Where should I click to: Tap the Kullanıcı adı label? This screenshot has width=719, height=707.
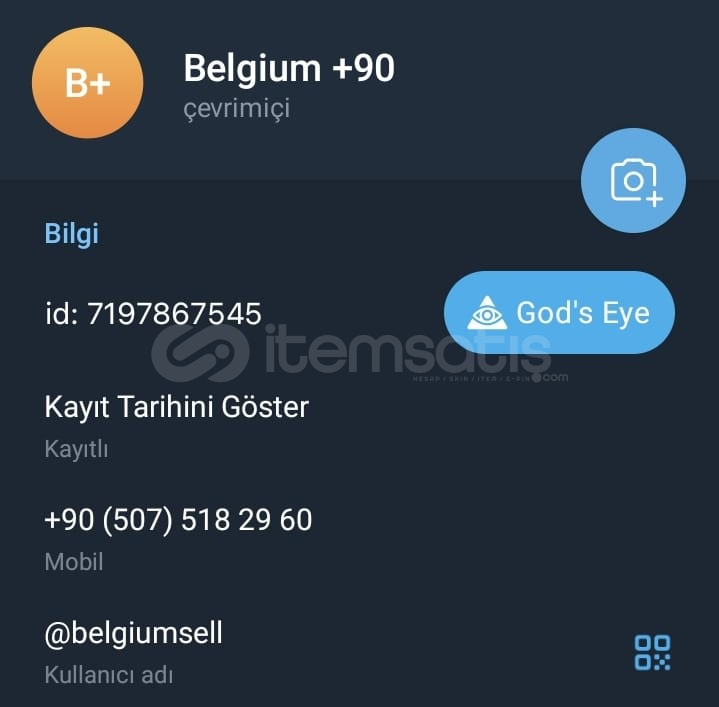109,675
